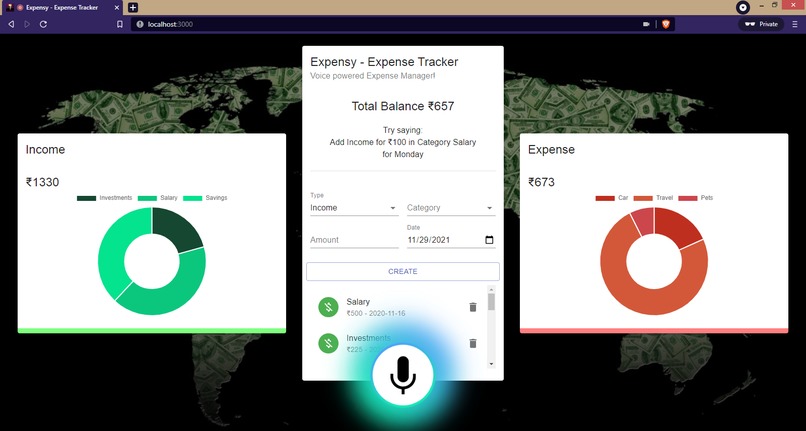Image resolution: width=806 pixels, height=431 pixels.
Task: Open the browser hamburger menu
Action: pyautogui.click(x=795, y=24)
